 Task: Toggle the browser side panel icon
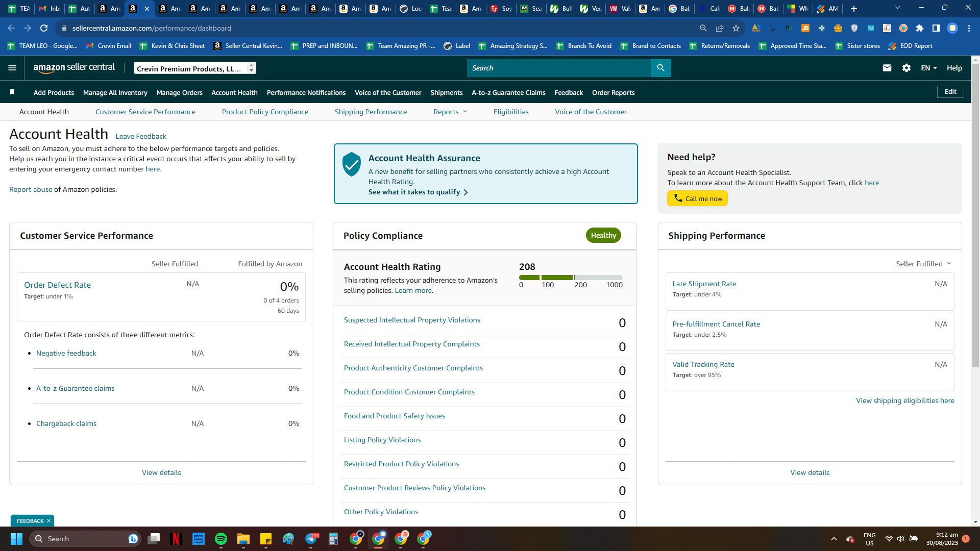tap(936, 28)
